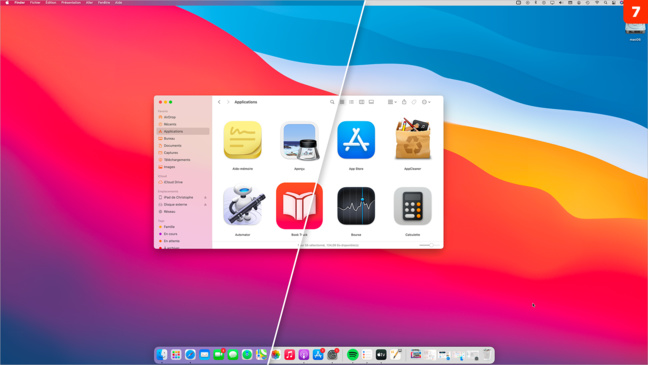Image resolution: width=648 pixels, height=365 pixels.
Task: Open the Fenêtre menu
Action: (x=104, y=2)
